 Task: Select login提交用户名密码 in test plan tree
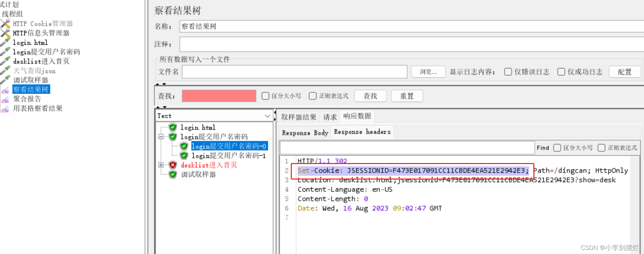(47, 52)
